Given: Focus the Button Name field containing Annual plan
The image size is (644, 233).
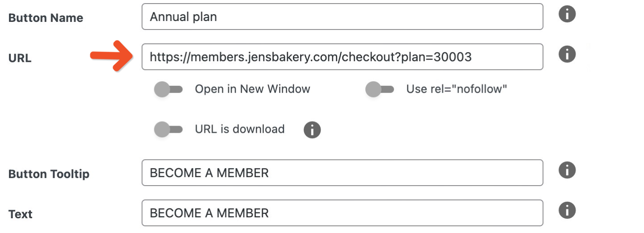Looking at the screenshot, I should [343, 17].
